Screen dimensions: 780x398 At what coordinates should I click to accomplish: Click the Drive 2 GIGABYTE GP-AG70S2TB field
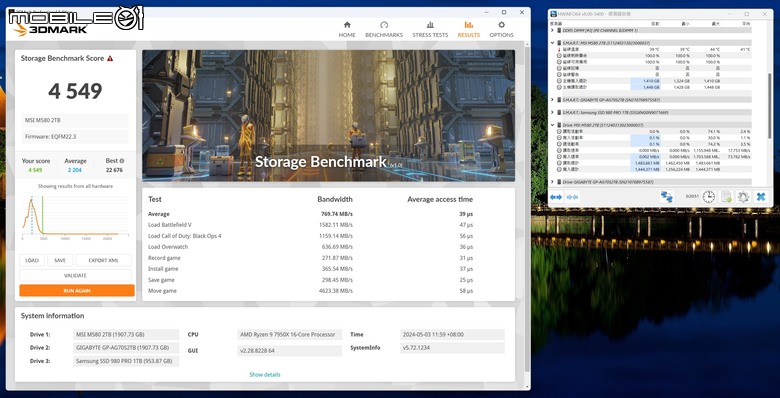[x=126, y=348]
